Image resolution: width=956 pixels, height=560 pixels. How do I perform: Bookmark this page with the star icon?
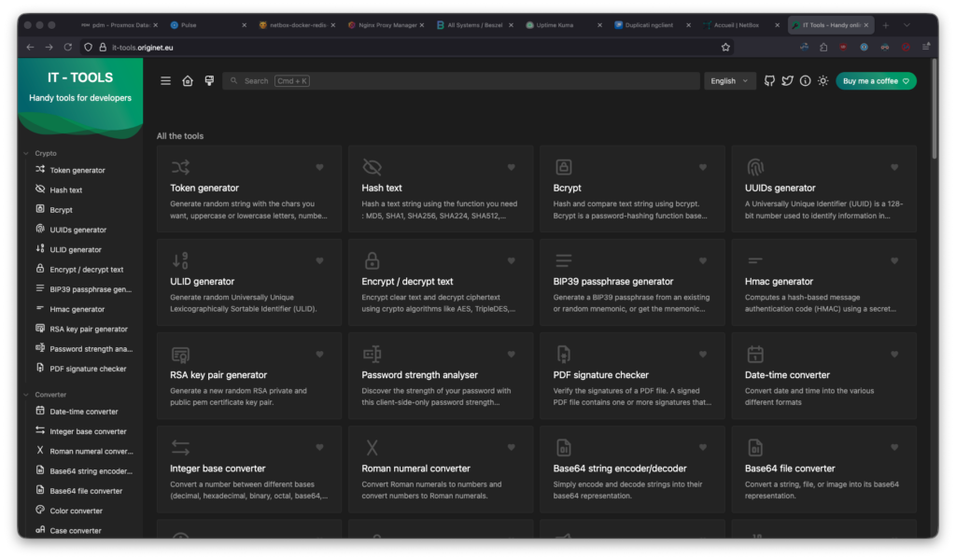(x=725, y=47)
